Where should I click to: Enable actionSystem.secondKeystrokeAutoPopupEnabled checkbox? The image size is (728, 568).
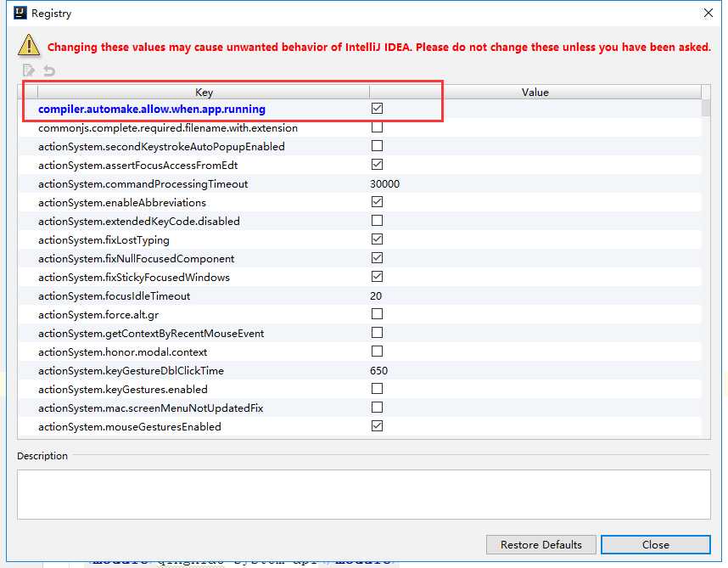(377, 146)
